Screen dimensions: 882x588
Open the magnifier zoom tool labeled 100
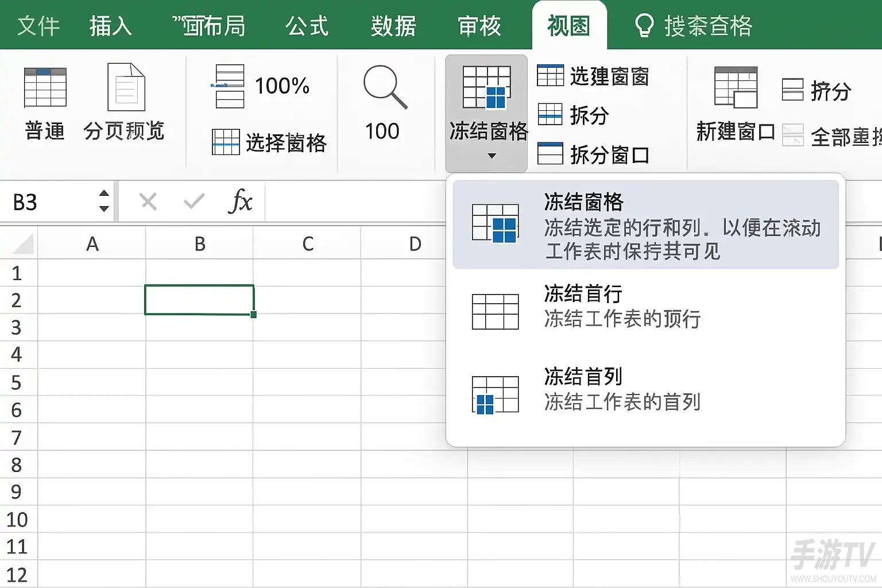pos(385,87)
